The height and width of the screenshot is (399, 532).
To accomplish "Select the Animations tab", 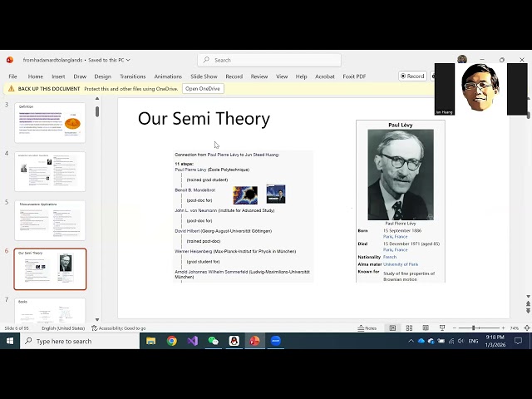I will pyautogui.click(x=168, y=76).
